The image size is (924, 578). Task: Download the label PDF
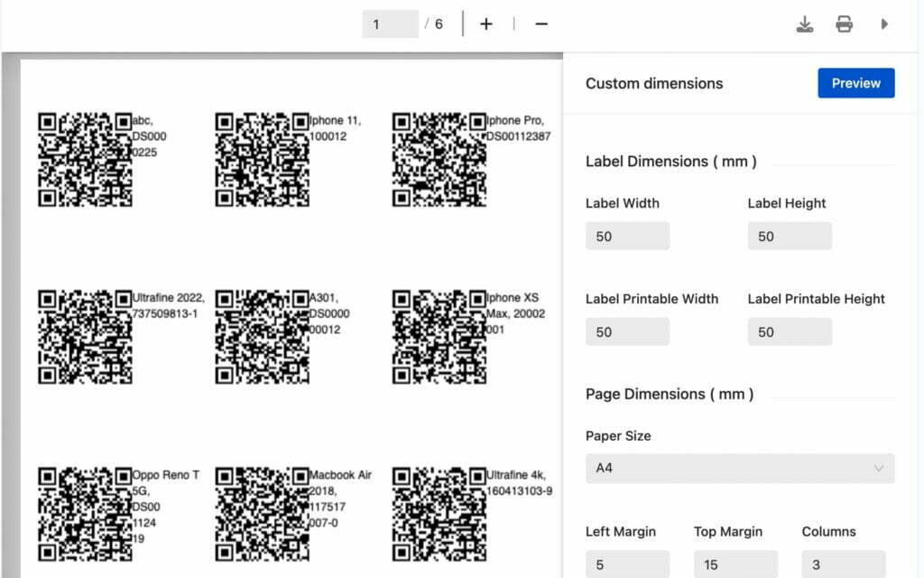[x=805, y=23]
